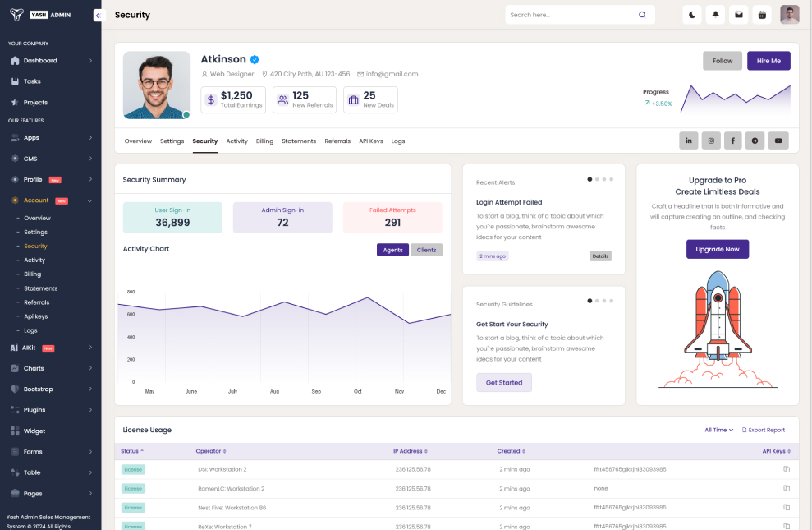This screenshot has width=812, height=530.
Task: Copy API key for Nest Five: Workstation 86
Action: (x=786, y=508)
